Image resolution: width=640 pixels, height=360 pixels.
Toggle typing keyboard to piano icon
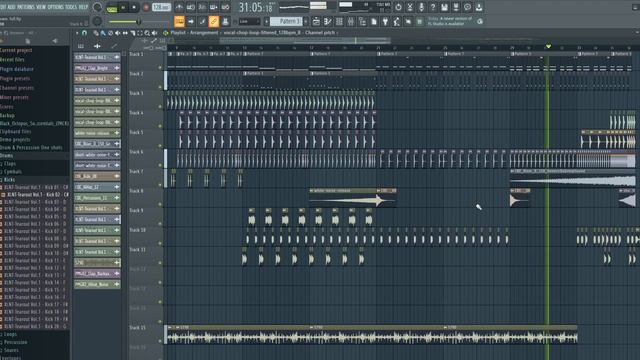click(x=179, y=21)
